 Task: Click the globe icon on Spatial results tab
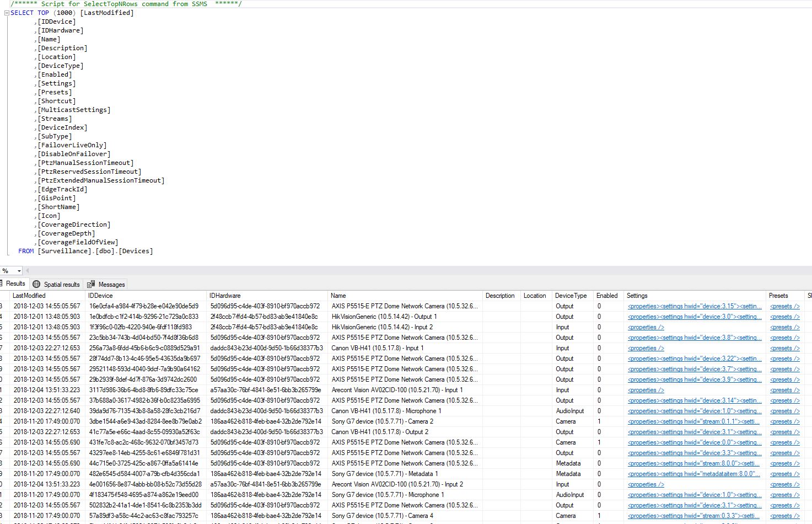pyautogui.click(x=36, y=284)
